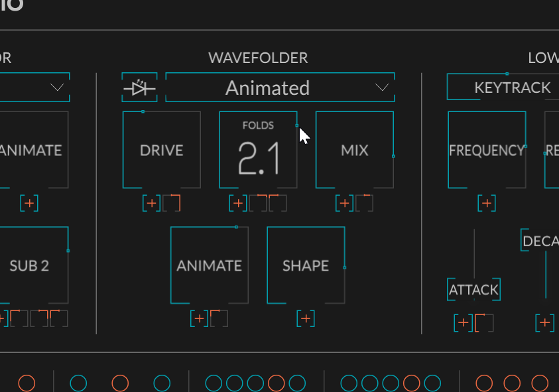Select the modulation slot next to DRIVE's plus

point(172,204)
